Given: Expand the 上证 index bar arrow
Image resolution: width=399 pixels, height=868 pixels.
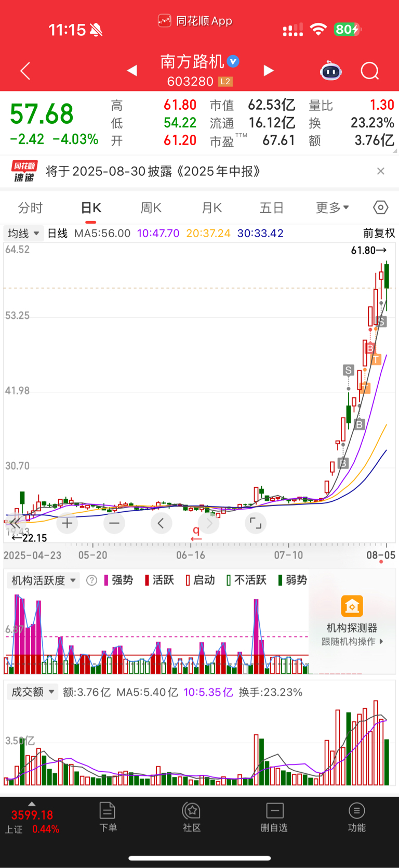Looking at the screenshot, I should [x=32, y=804].
